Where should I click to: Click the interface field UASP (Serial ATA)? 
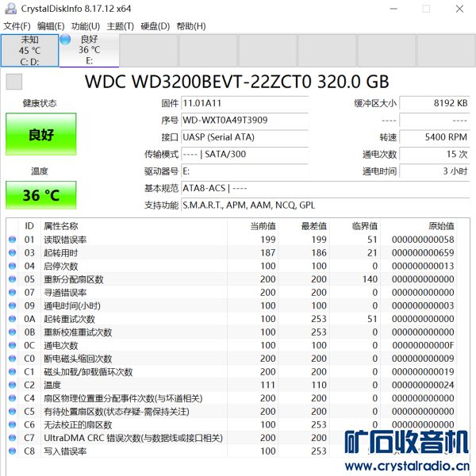click(244, 137)
